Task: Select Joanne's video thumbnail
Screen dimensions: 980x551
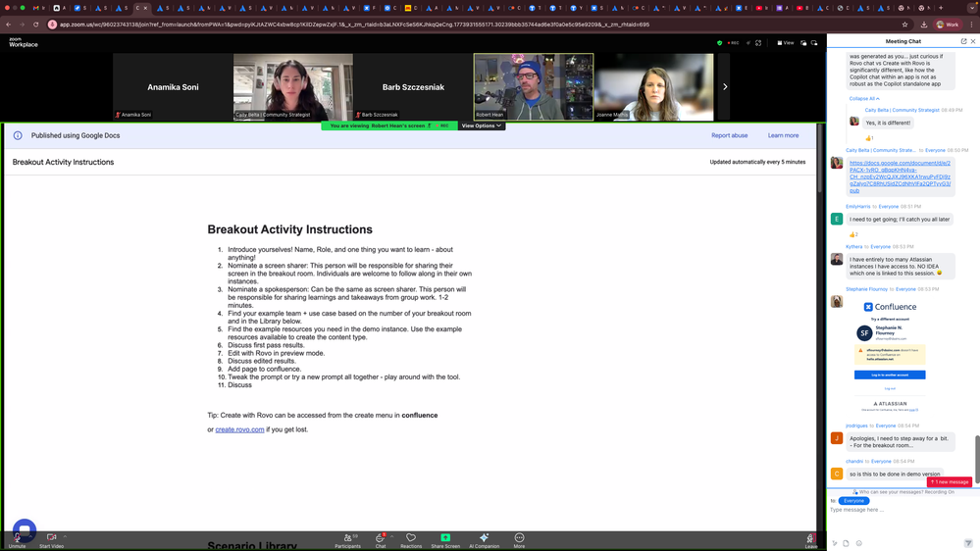Action: coord(653,87)
